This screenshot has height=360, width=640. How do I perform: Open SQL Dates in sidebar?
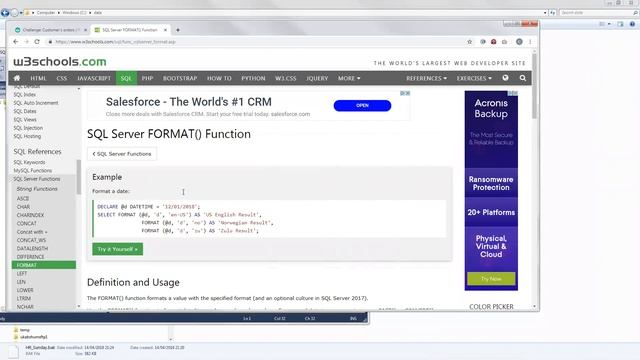click(x=25, y=111)
